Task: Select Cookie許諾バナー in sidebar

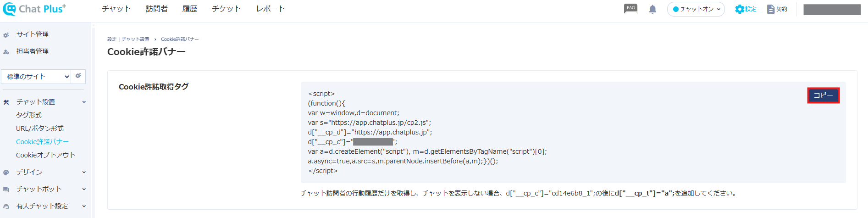Action: [42, 142]
